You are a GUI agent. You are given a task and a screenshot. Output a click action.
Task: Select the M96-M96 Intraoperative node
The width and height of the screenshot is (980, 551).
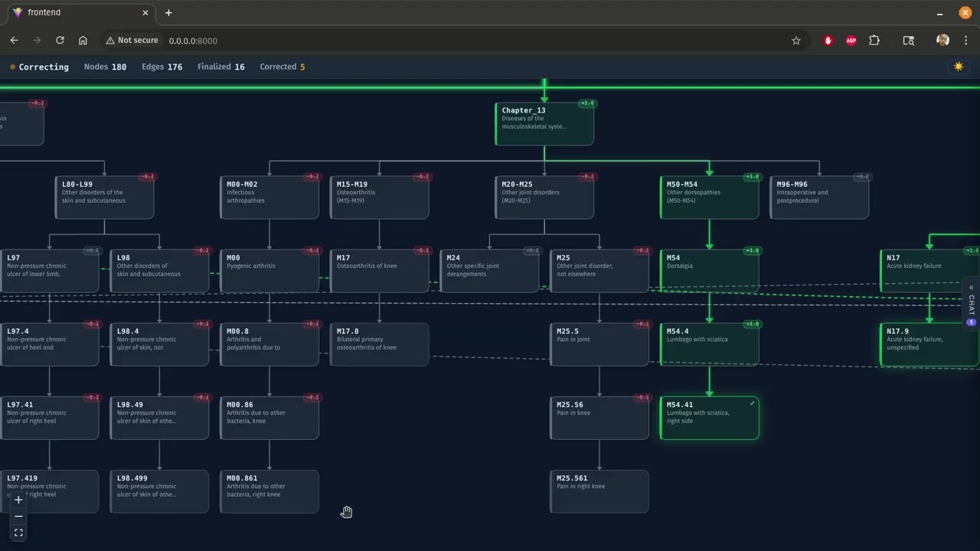(819, 197)
